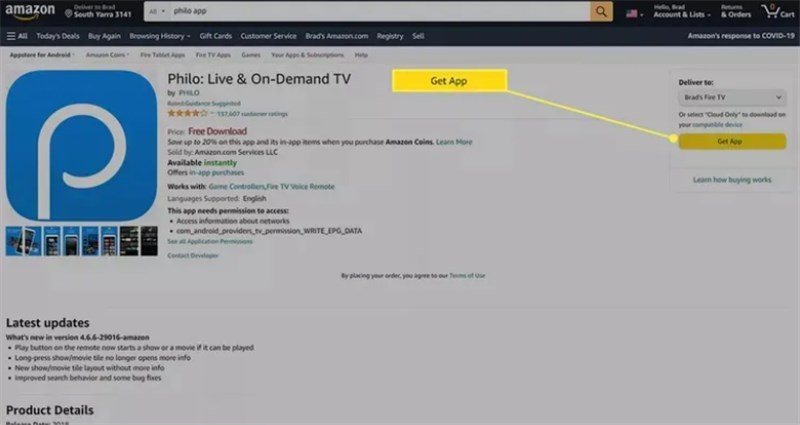Click the Product Details heading

point(50,410)
